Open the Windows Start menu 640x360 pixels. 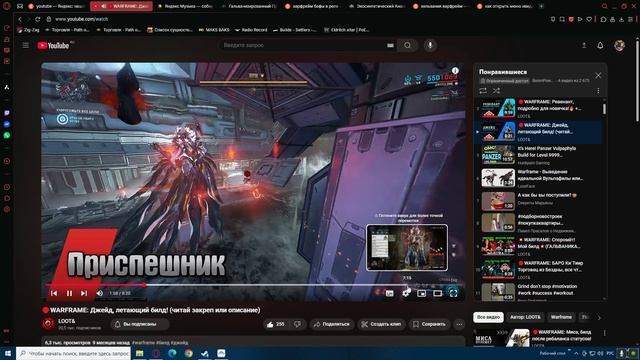coord(7,353)
